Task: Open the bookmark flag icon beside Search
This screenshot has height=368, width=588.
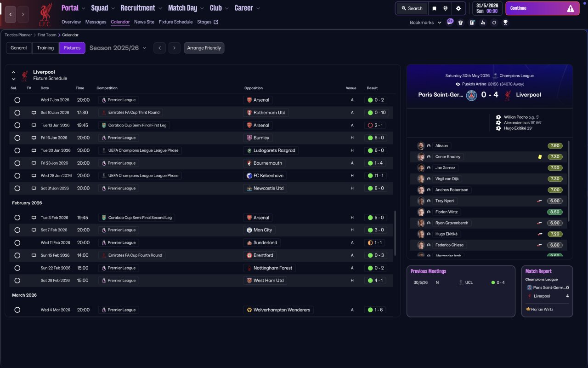Action: [434, 8]
